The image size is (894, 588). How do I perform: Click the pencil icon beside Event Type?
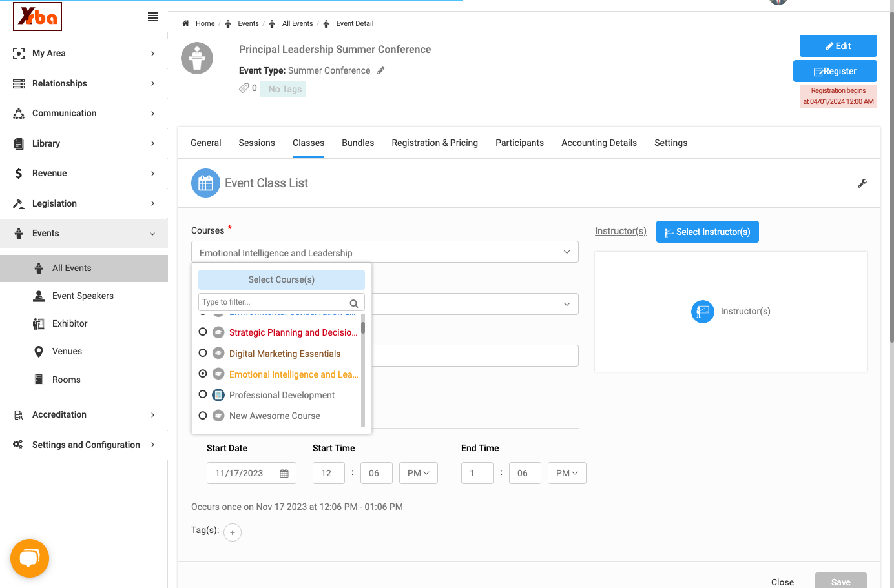coord(381,71)
